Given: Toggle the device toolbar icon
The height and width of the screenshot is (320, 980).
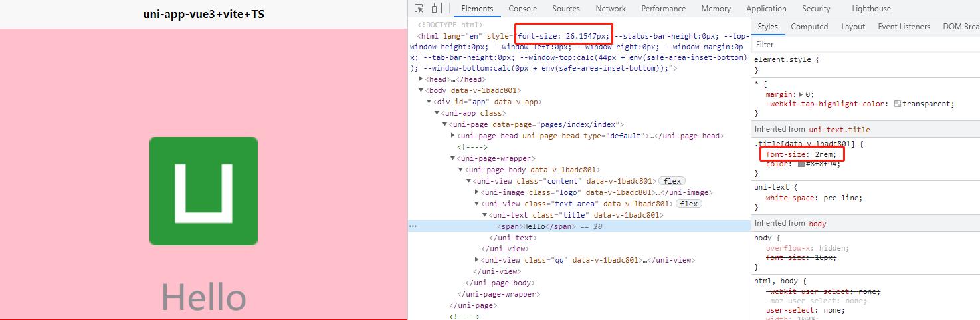Looking at the screenshot, I should pos(437,9).
